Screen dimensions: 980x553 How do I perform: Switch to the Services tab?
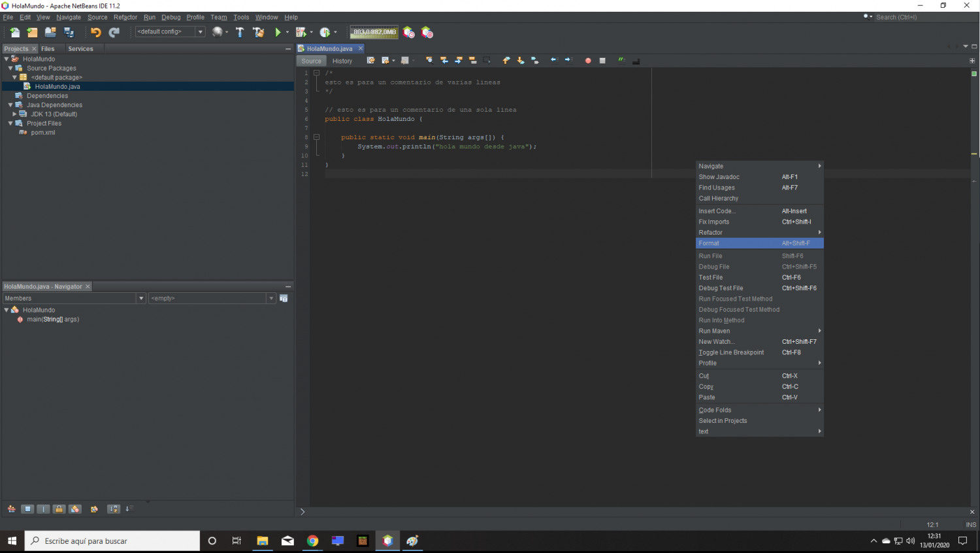click(80, 48)
